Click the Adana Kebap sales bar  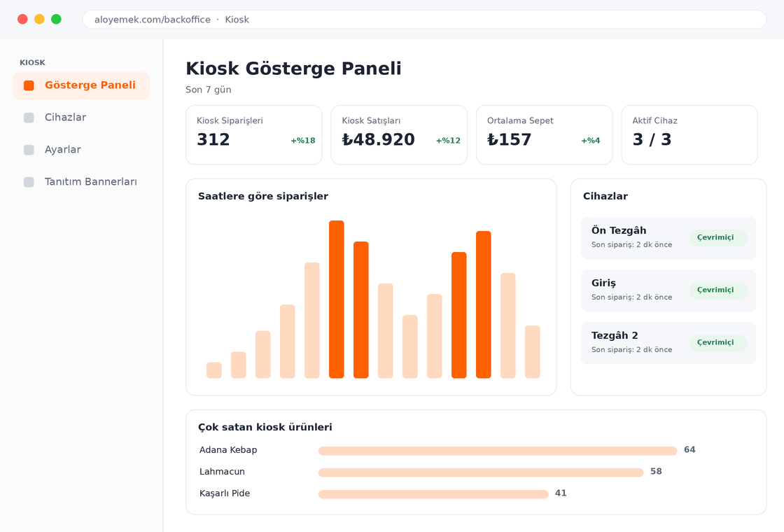click(498, 451)
